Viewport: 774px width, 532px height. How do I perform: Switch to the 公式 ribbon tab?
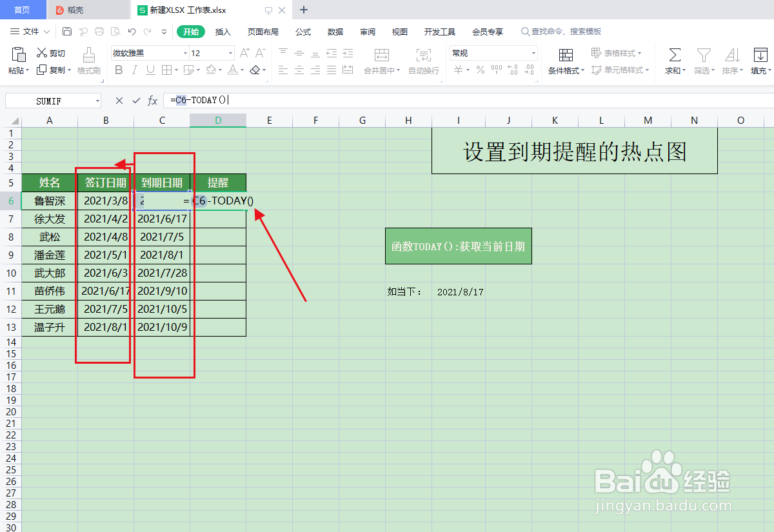click(303, 31)
